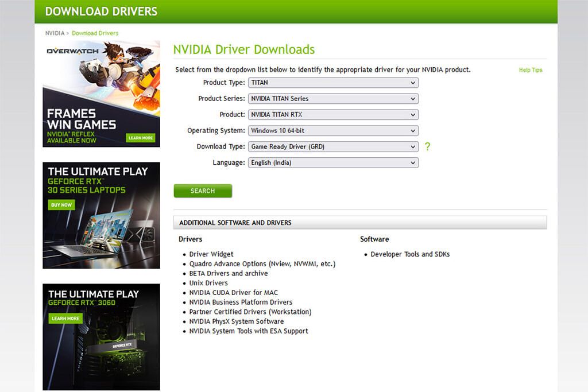The image size is (588, 392).
Task: Click the Download Drivers breadcrumb
Action: 95,33
